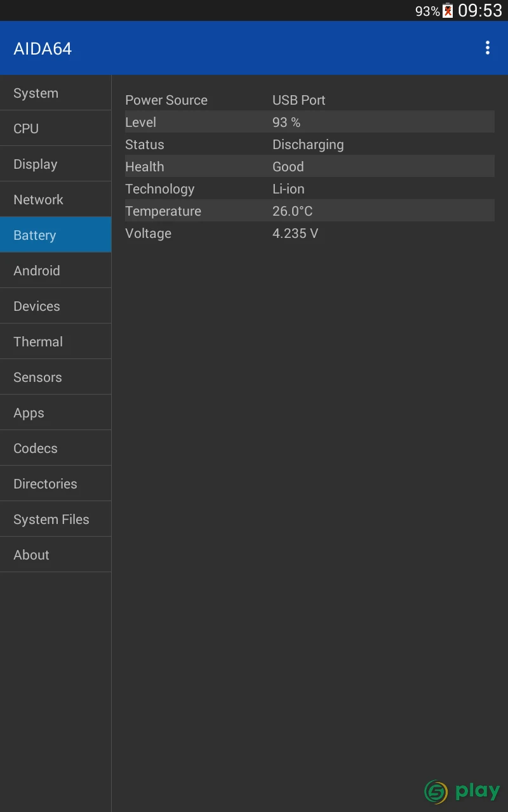This screenshot has height=812, width=508.
Task: Click the USB Port value
Action: point(299,100)
